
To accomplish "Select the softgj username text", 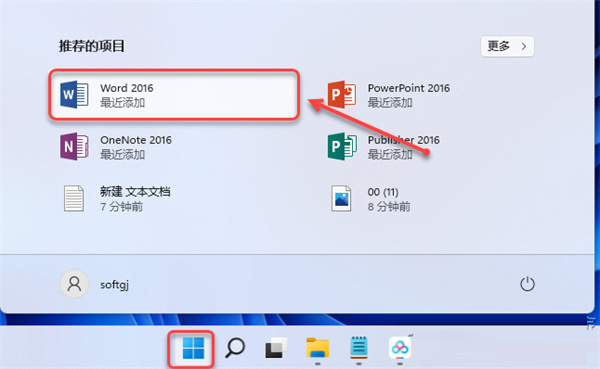I will point(114,285).
